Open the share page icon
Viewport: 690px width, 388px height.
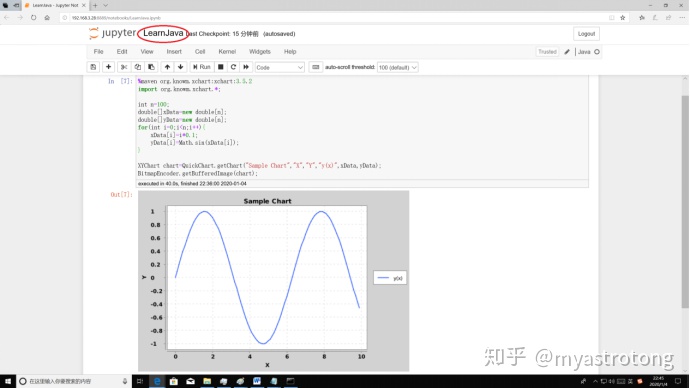(668, 18)
